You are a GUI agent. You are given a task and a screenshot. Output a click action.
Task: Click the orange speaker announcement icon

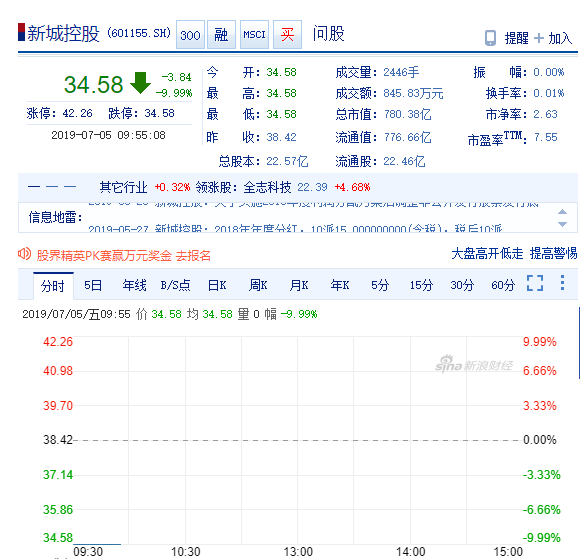tap(24, 254)
